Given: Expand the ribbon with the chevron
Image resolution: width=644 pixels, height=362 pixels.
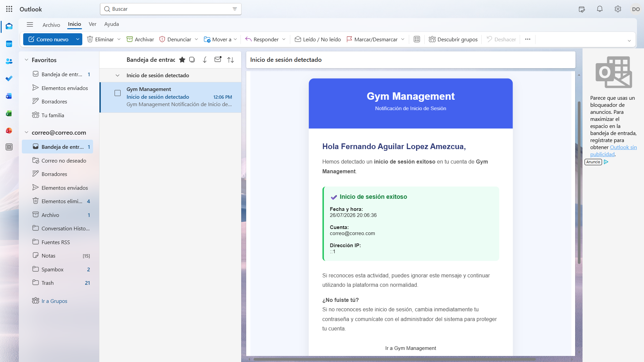Looking at the screenshot, I should click(x=629, y=41).
